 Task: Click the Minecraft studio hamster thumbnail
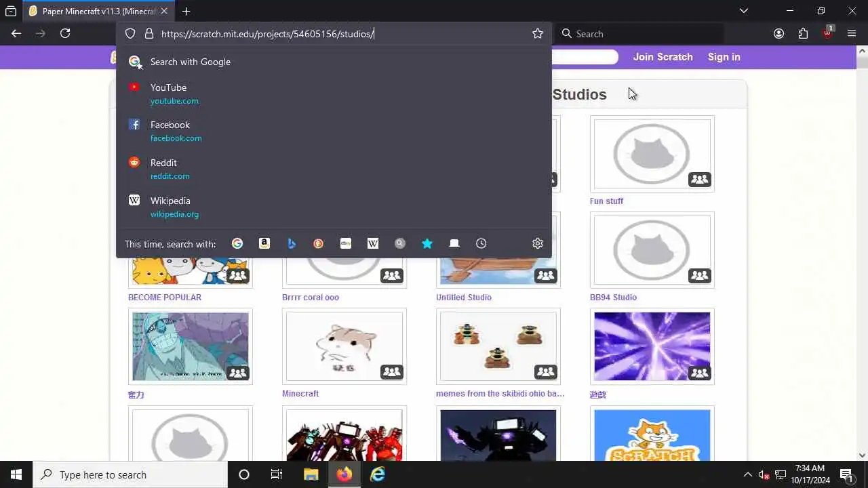pyautogui.click(x=344, y=346)
